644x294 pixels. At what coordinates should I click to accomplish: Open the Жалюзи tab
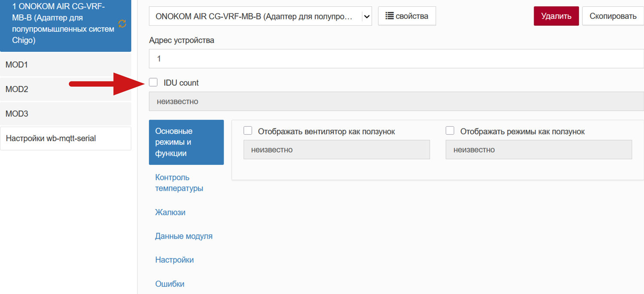(170, 212)
